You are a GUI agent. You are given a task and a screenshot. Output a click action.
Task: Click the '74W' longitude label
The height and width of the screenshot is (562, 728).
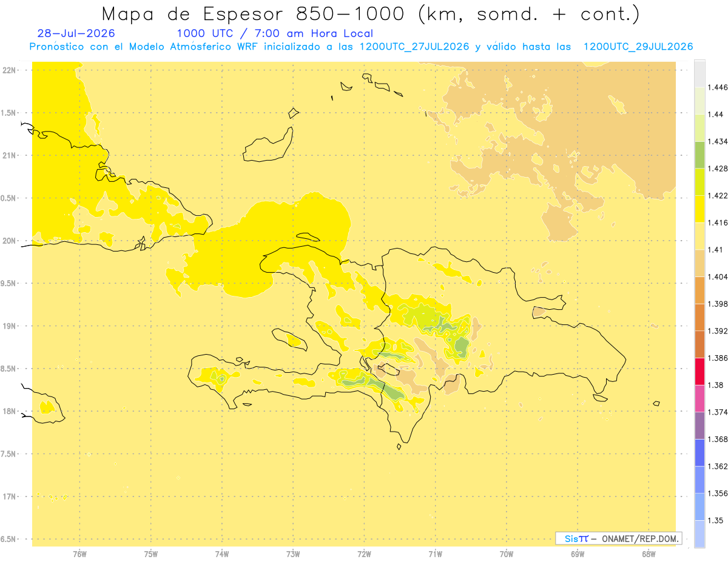221,554
